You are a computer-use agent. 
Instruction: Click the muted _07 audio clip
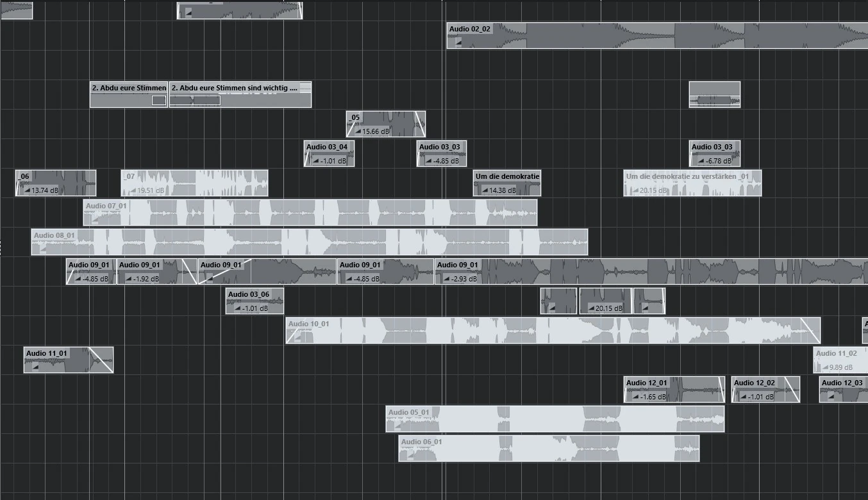coord(195,183)
